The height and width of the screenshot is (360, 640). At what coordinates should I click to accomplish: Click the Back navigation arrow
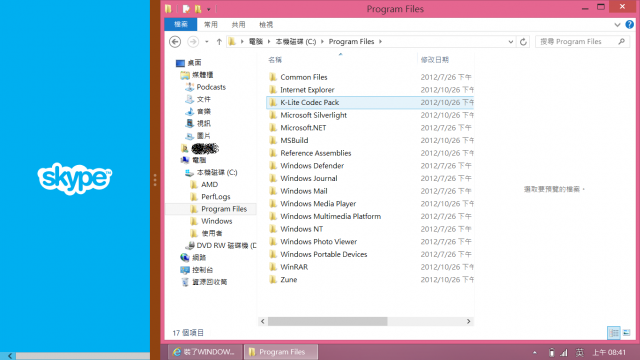point(175,42)
